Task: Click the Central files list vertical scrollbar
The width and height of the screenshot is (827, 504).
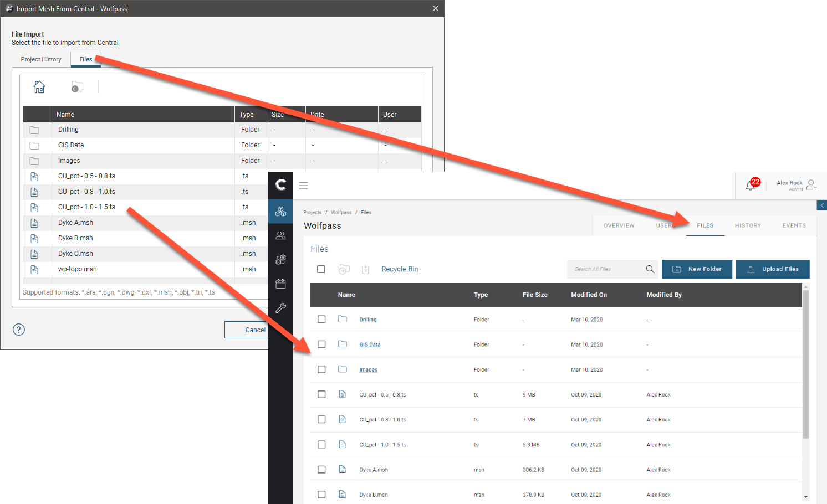Action: pyautogui.click(x=806, y=364)
